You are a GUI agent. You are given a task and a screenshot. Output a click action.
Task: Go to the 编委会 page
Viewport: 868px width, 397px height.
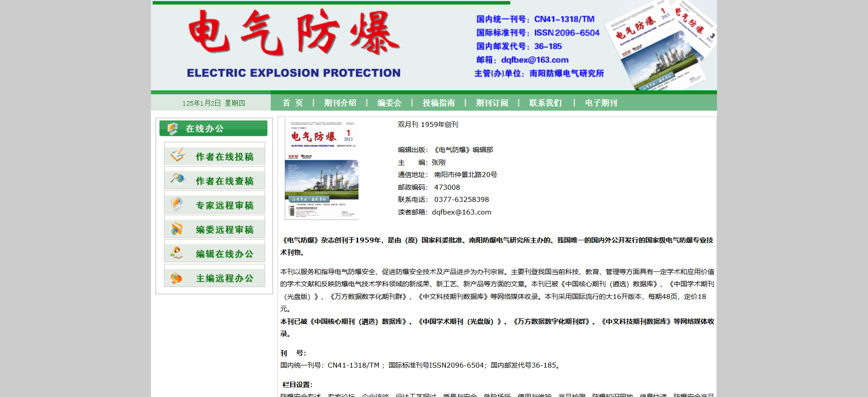click(389, 103)
